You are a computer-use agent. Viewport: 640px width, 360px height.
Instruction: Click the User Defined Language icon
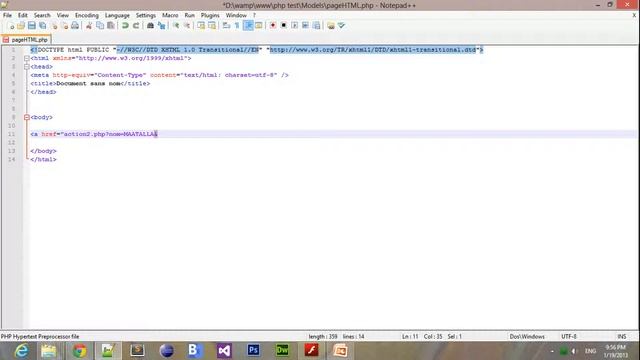259,26
